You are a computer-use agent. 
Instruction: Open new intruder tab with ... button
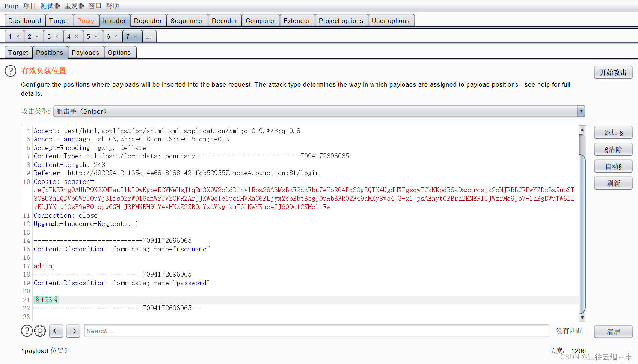[x=149, y=36]
